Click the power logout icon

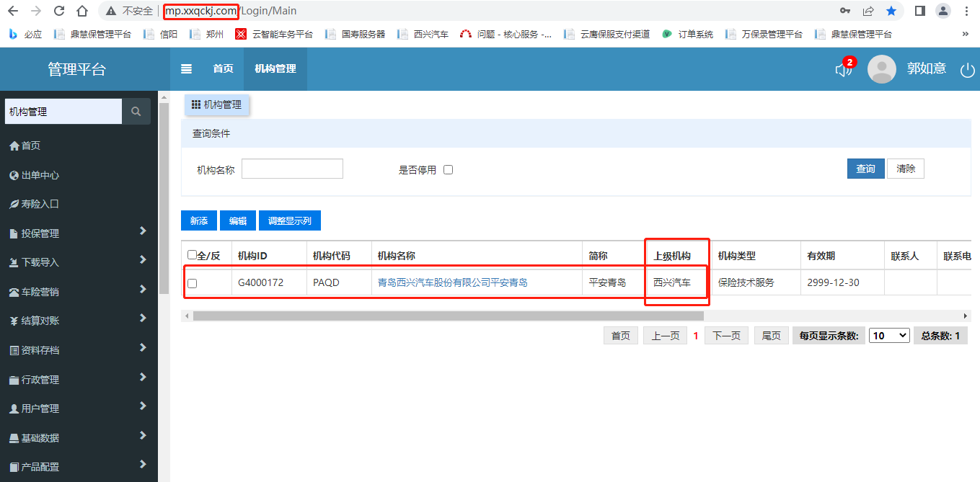point(967,70)
